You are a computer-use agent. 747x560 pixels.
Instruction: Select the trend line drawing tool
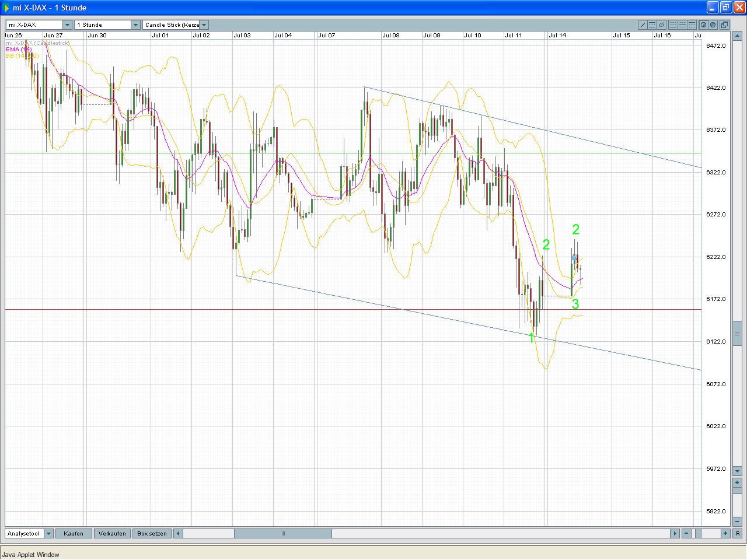pyautogui.click(x=643, y=25)
